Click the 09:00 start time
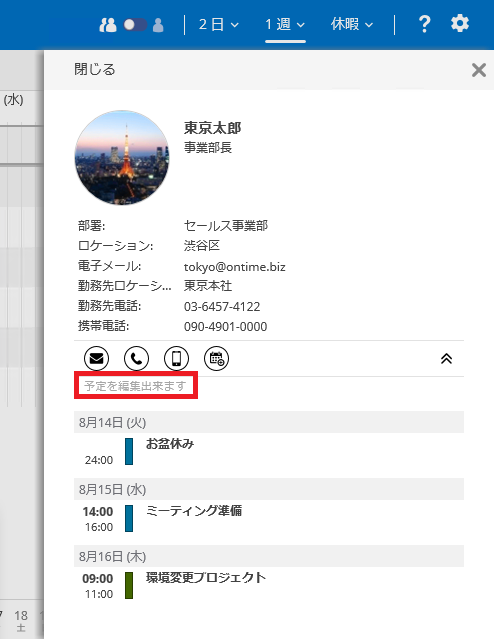 (98, 579)
